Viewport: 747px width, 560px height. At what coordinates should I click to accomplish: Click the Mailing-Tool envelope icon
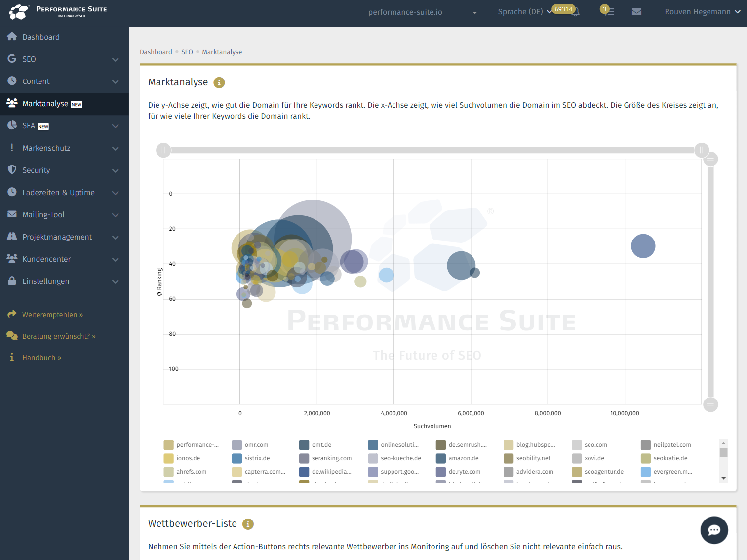coord(12,214)
